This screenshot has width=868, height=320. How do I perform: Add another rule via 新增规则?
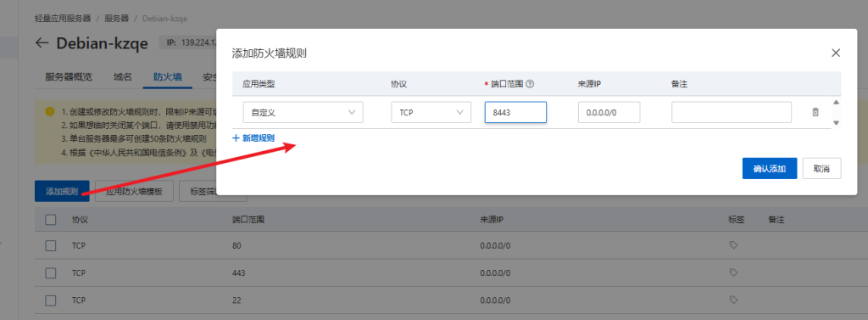(x=253, y=138)
